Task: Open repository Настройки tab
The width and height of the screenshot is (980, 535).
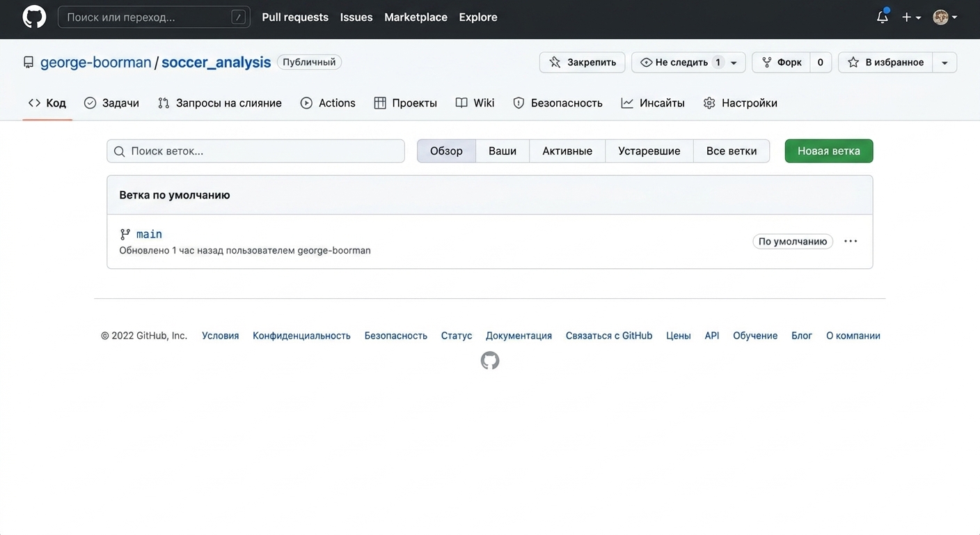Action: point(741,103)
